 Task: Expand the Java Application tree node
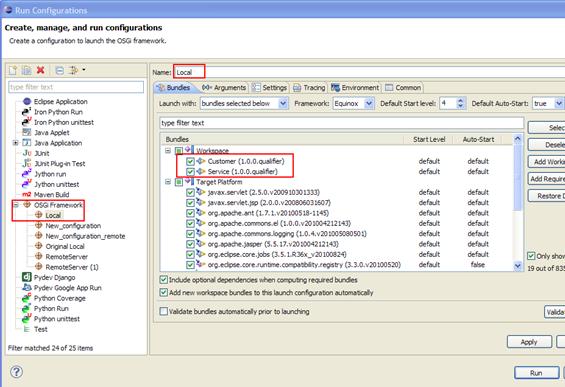click(x=15, y=143)
